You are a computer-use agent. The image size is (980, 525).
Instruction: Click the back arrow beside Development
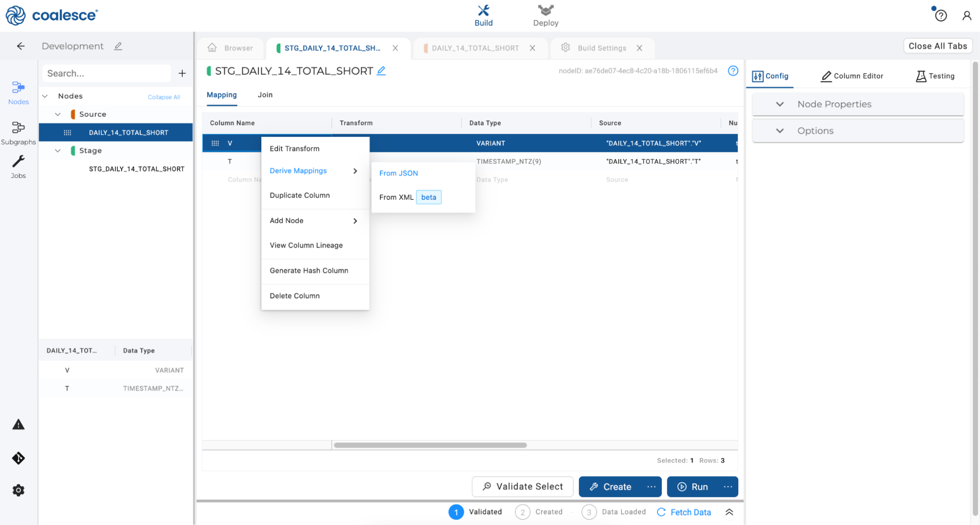pos(21,46)
